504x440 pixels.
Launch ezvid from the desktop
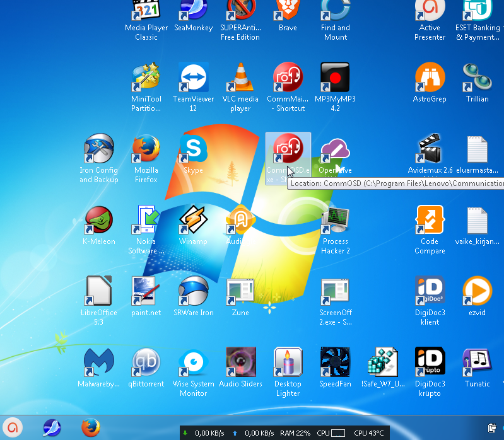point(478,291)
